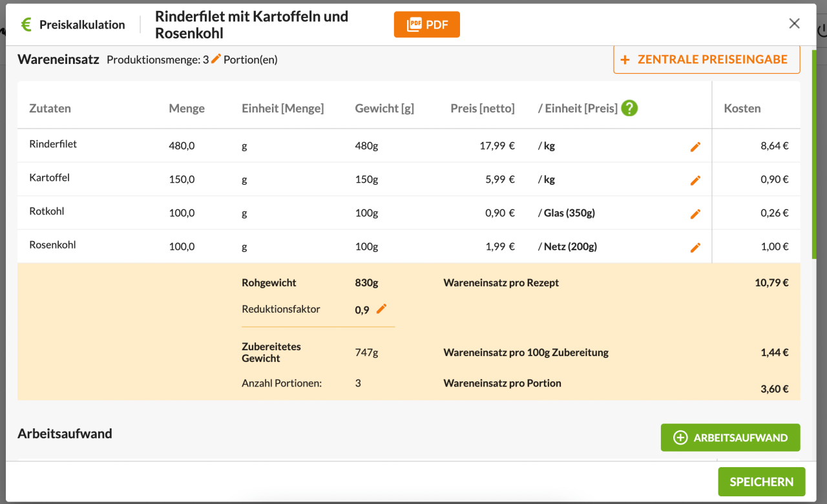The width and height of the screenshot is (827, 504).
Task: Click the Zutaten column header
Action: (x=50, y=108)
